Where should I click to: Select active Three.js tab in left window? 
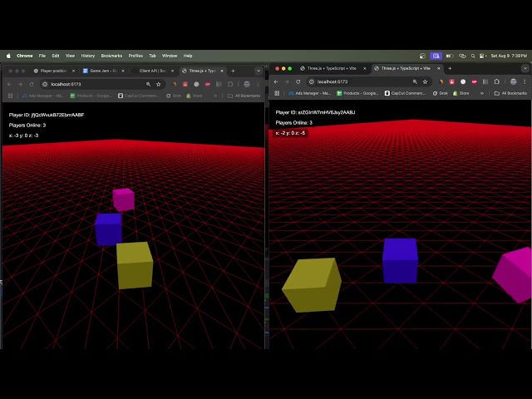pos(202,71)
